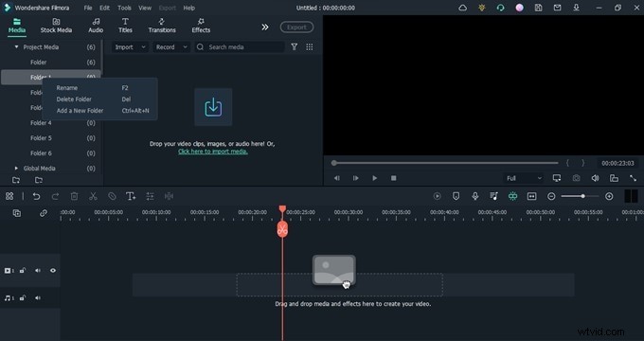644x341 pixels.
Task: Add new folder icon at panel bottom
Action: tap(16, 180)
